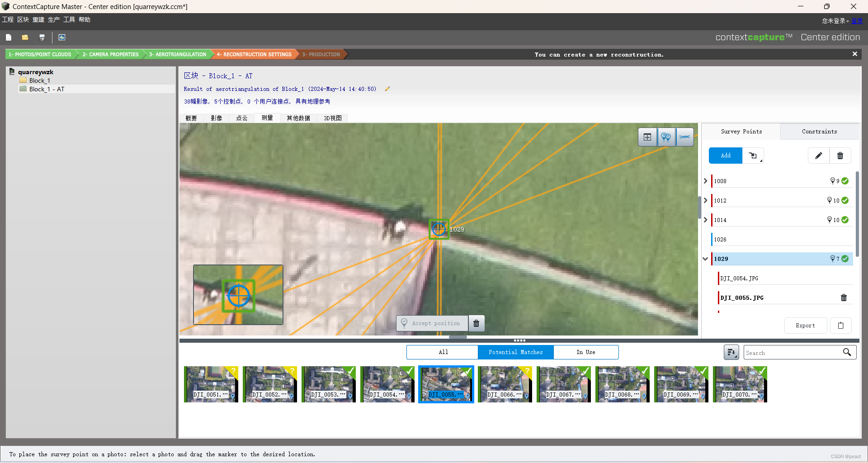Collapse survey point 1029
The image size is (868, 463).
click(x=705, y=259)
